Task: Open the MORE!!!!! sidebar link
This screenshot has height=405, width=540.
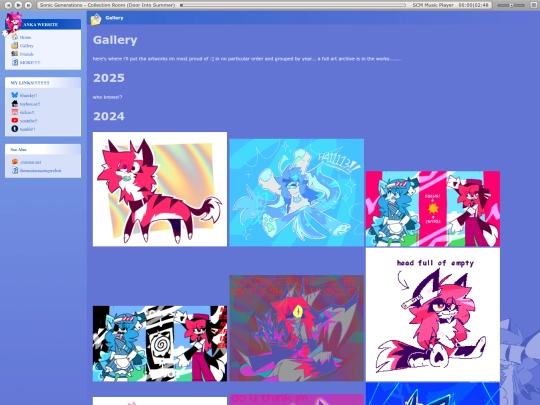Action: (x=30, y=62)
